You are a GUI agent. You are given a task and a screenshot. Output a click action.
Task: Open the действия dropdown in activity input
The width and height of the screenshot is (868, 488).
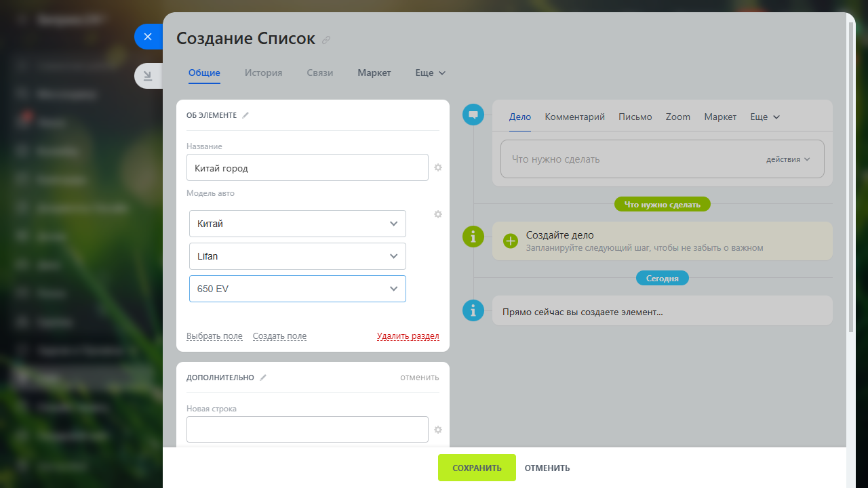point(788,159)
